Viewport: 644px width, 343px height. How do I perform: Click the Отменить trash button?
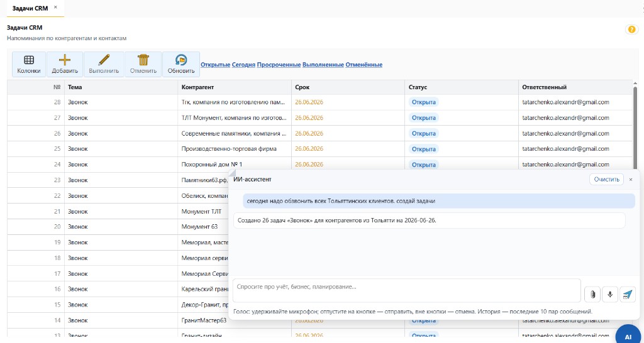tap(143, 65)
